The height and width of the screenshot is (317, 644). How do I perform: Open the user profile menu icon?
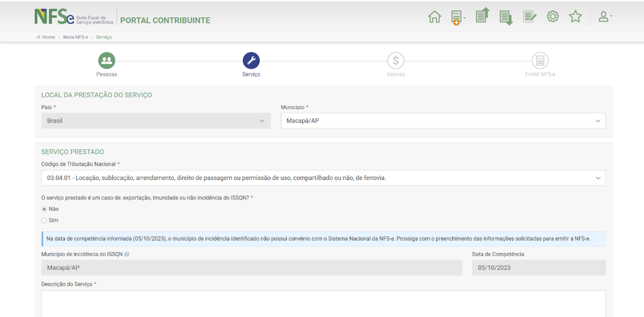tap(604, 17)
